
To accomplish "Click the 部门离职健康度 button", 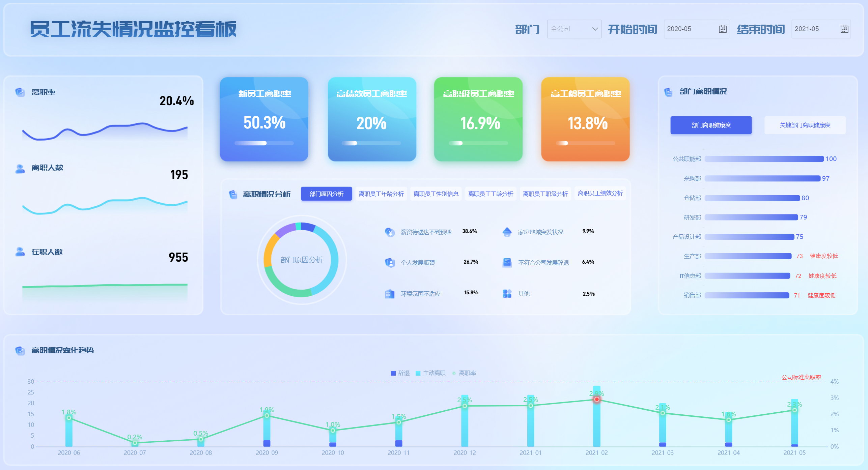I will click(x=711, y=125).
